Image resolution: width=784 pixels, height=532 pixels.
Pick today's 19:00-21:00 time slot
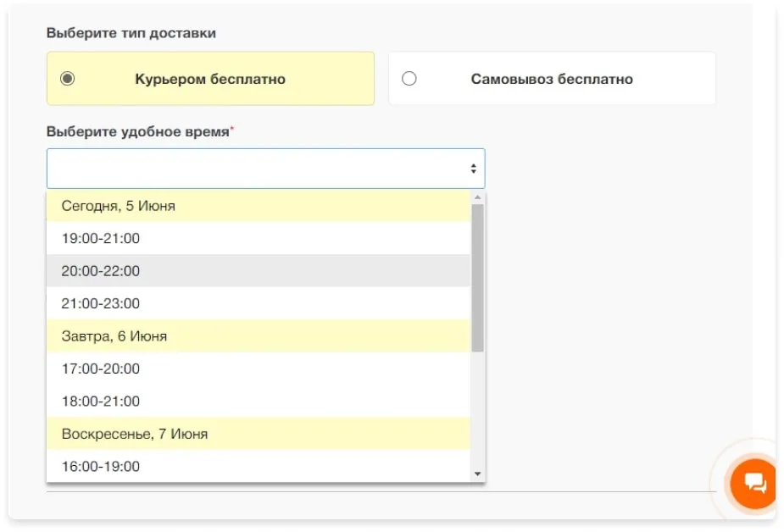click(x=100, y=239)
